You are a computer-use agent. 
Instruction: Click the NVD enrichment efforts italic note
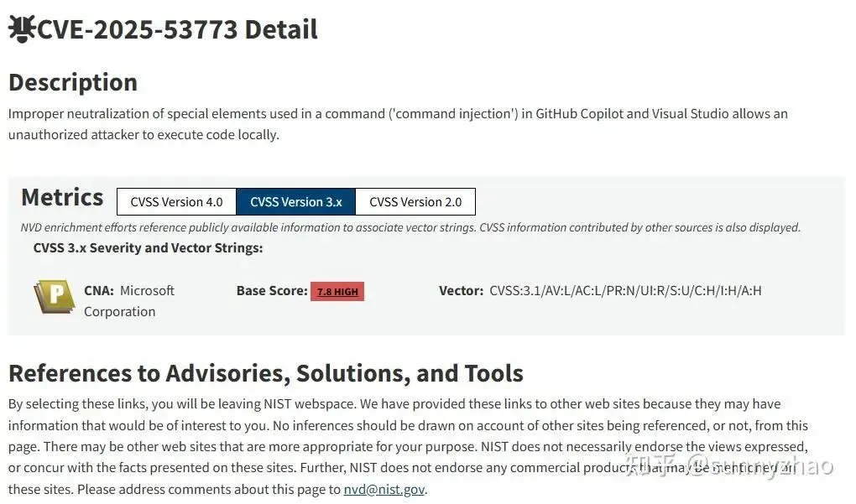click(410, 227)
